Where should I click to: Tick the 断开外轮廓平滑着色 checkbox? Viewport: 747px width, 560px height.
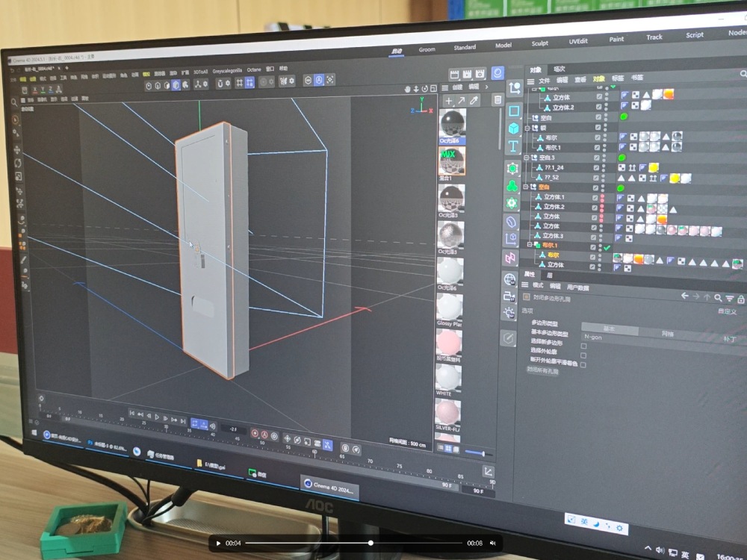tap(583, 365)
